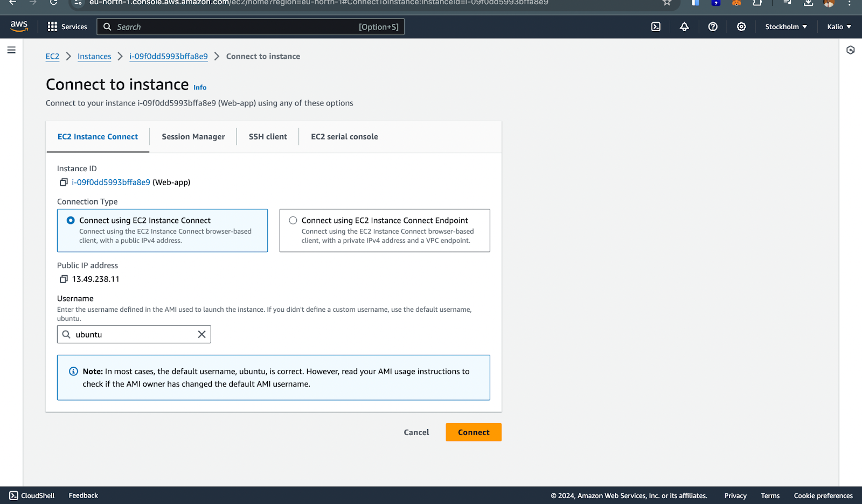Copy the instance ID to clipboard
The height and width of the screenshot is (504, 862).
(64, 183)
